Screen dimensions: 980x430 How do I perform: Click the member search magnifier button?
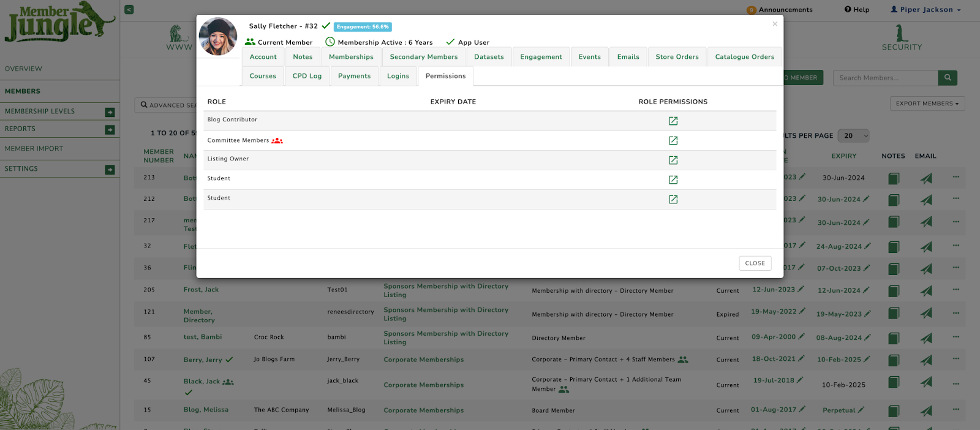(948, 78)
